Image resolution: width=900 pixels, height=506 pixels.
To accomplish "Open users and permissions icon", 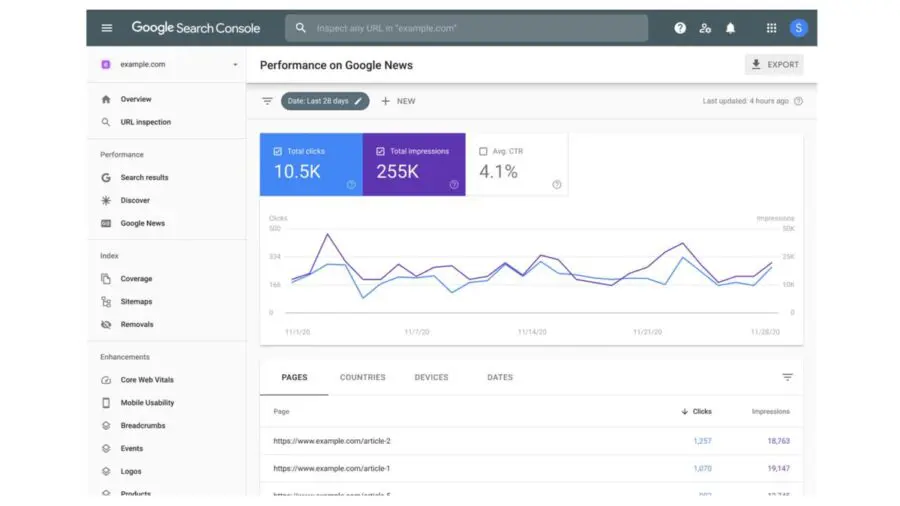I will 705,28.
